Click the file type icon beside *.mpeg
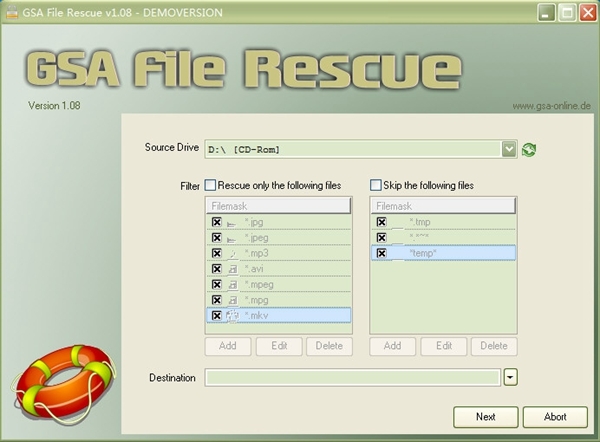 coord(233,285)
